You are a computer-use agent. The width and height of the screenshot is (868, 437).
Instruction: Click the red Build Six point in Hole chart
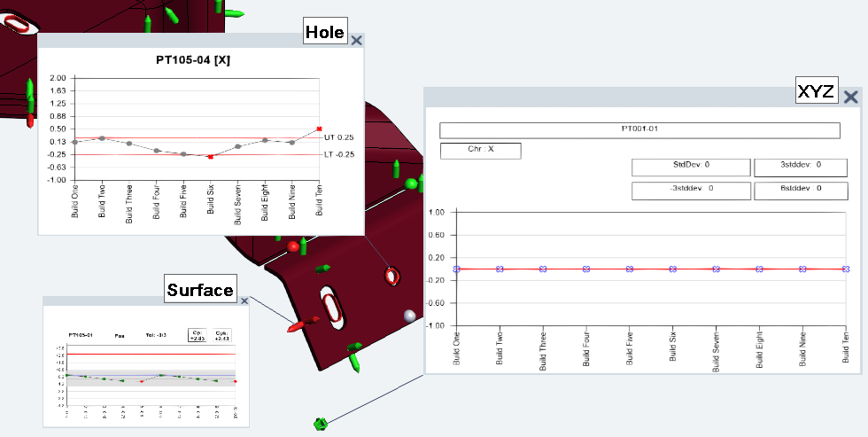(210, 157)
